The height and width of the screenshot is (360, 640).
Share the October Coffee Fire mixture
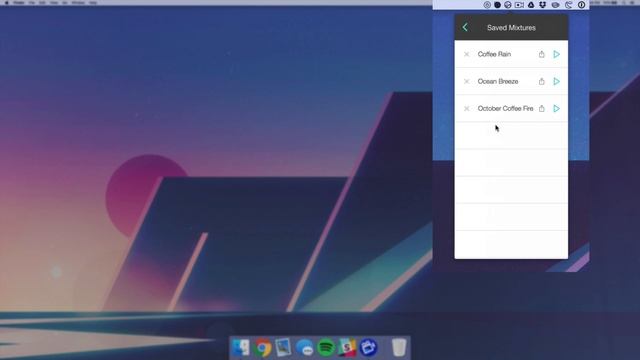(542, 108)
